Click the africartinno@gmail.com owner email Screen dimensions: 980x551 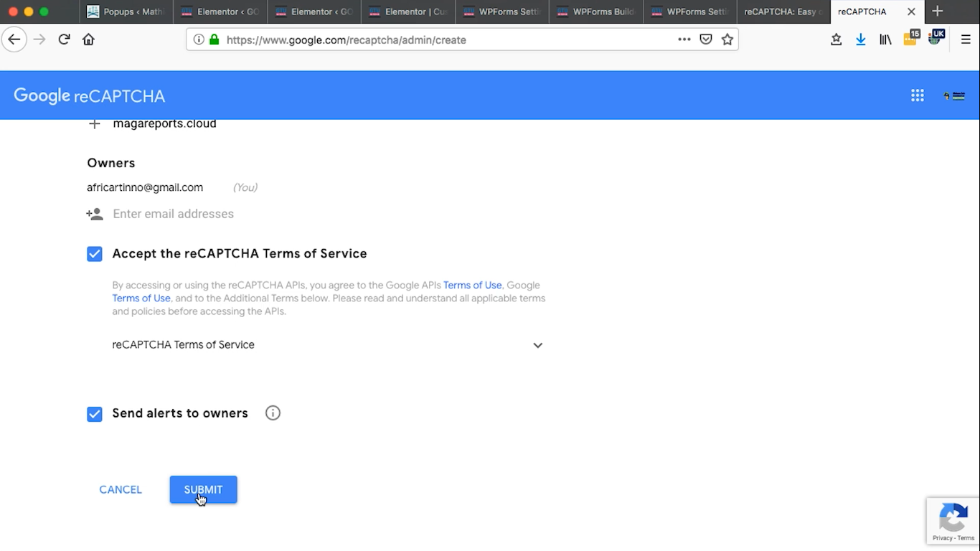pos(145,187)
